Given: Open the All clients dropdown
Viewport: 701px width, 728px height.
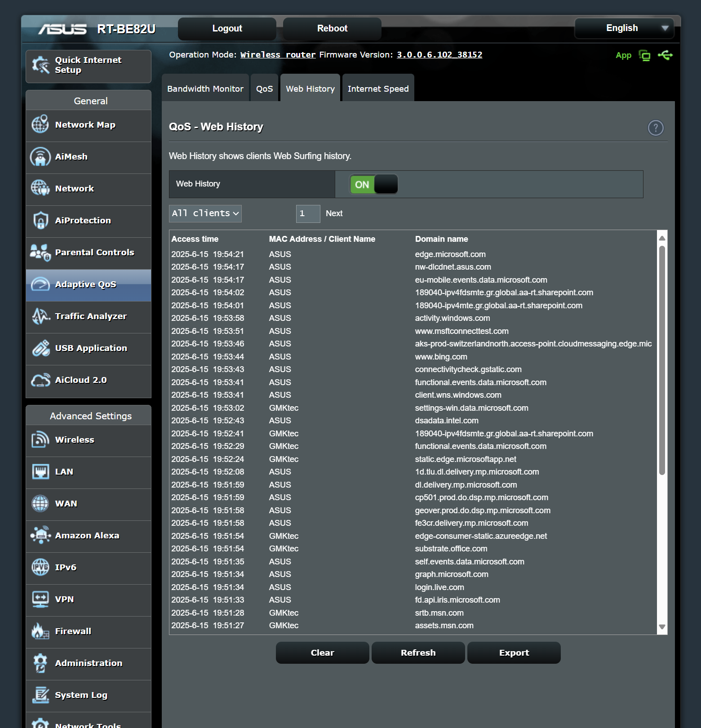Looking at the screenshot, I should [205, 213].
